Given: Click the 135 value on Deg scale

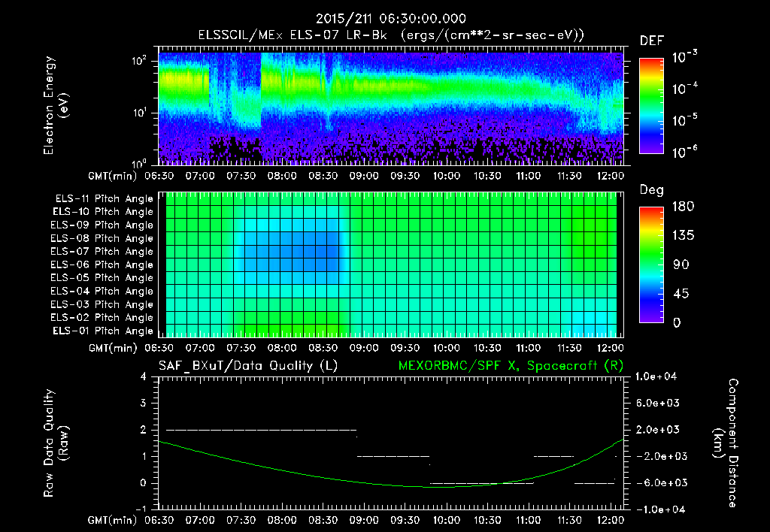Looking at the screenshot, I should point(683,236).
